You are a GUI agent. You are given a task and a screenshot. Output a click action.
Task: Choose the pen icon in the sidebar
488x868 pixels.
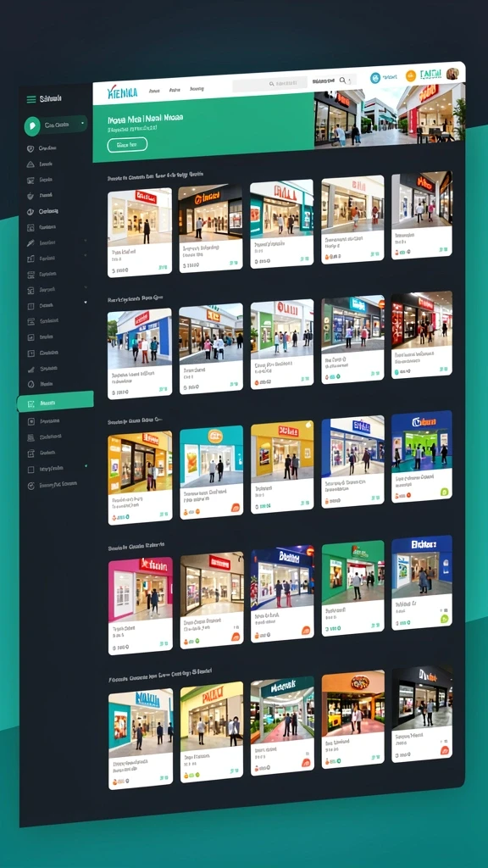coord(30,242)
